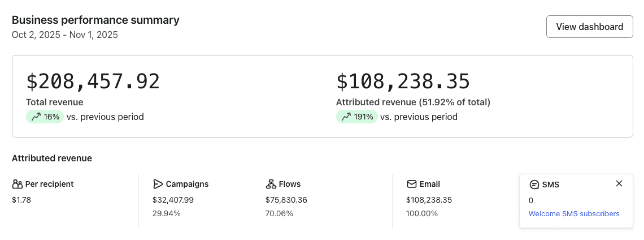Click the Email share 100.00%
Viewport: 644px width, 240px height.
point(422,213)
